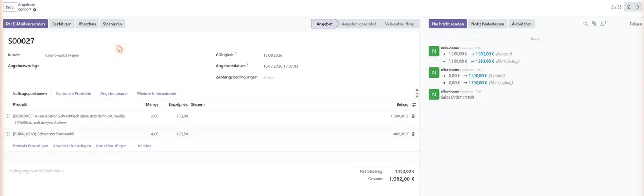The height and width of the screenshot is (196, 644).
Task: Open the Zahlungsbedingungen field showing Sofort
Action: 339,78
